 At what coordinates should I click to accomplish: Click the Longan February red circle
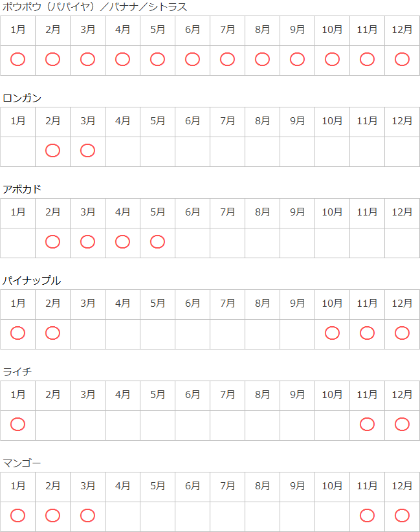(x=53, y=151)
